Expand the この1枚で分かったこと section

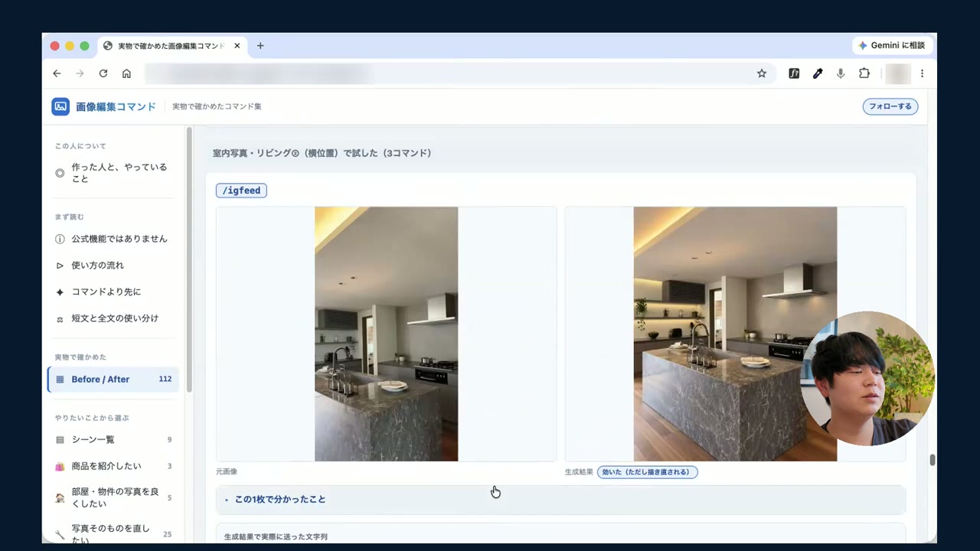(560, 500)
